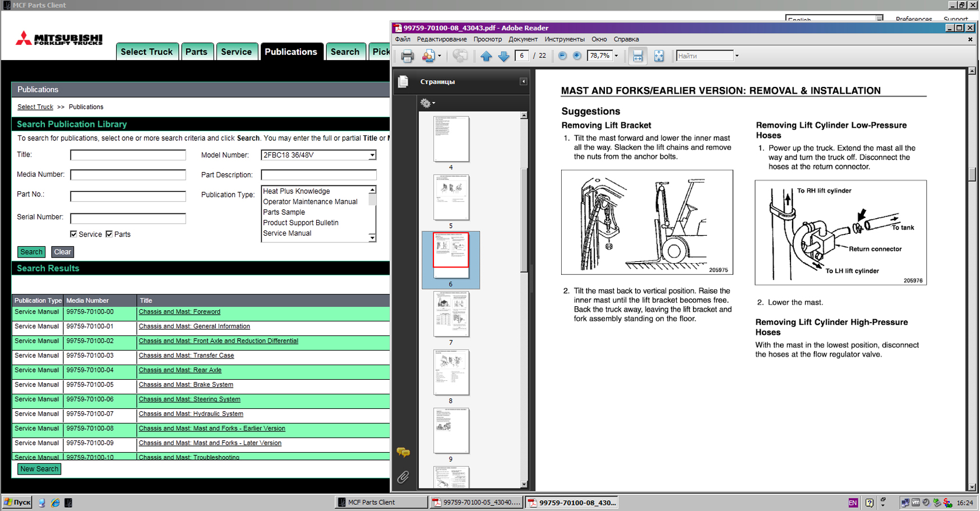Open the Comments panel icon
This screenshot has width=980, height=511.
click(403, 452)
